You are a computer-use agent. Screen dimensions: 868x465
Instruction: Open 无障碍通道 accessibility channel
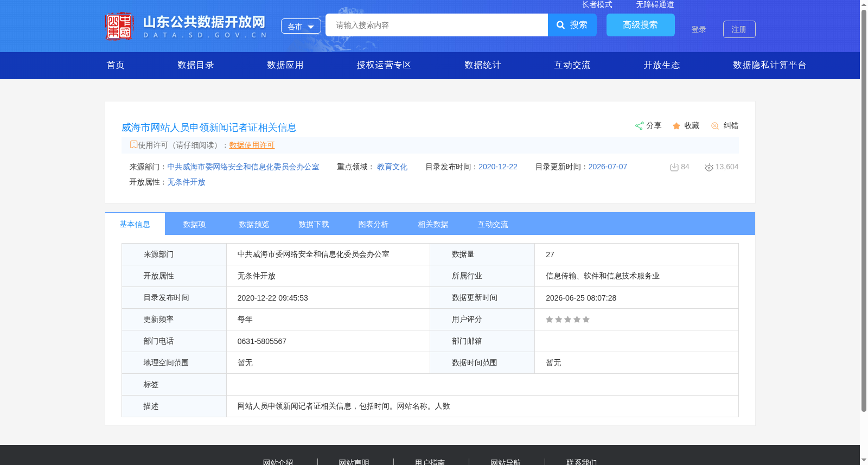655,4
